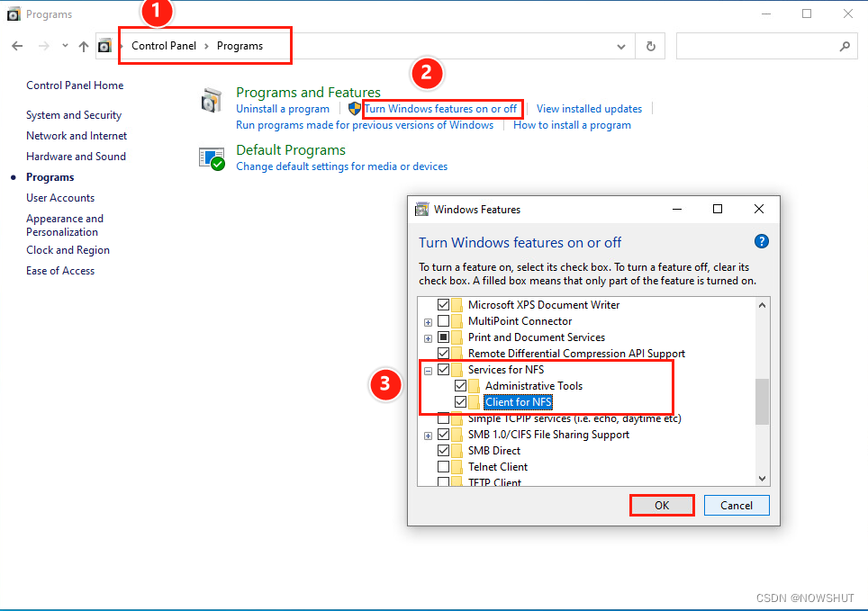Collapse the Services for NFS tree
The height and width of the screenshot is (611, 868).
click(x=429, y=369)
